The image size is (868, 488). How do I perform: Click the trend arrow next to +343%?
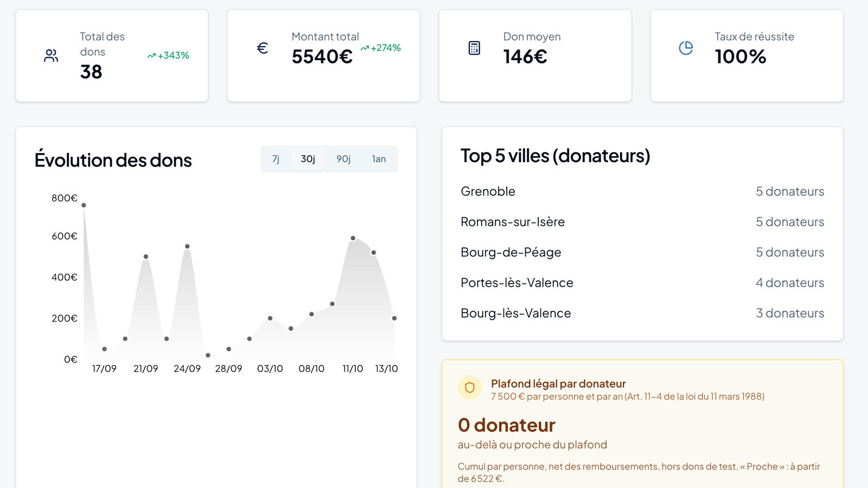point(151,55)
